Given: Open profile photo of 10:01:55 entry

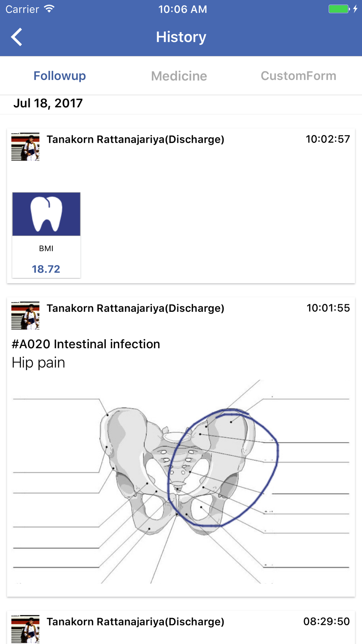Looking at the screenshot, I should tap(25, 315).
